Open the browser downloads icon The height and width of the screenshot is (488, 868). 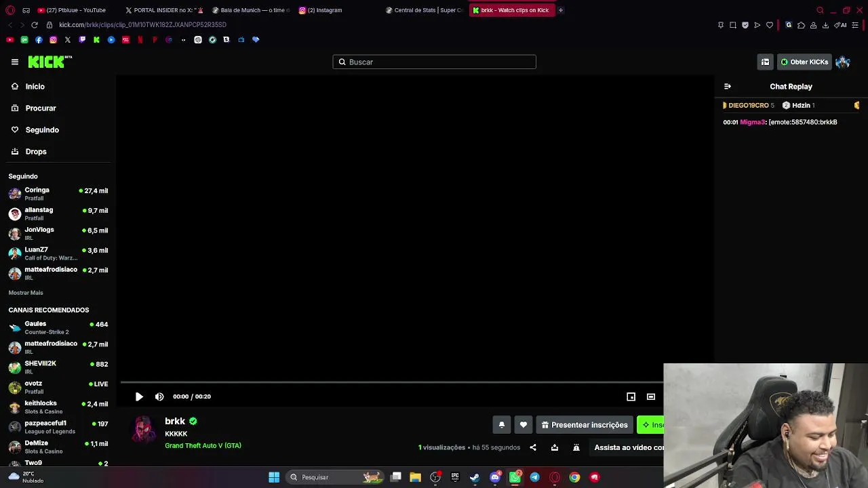coord(825,25)
